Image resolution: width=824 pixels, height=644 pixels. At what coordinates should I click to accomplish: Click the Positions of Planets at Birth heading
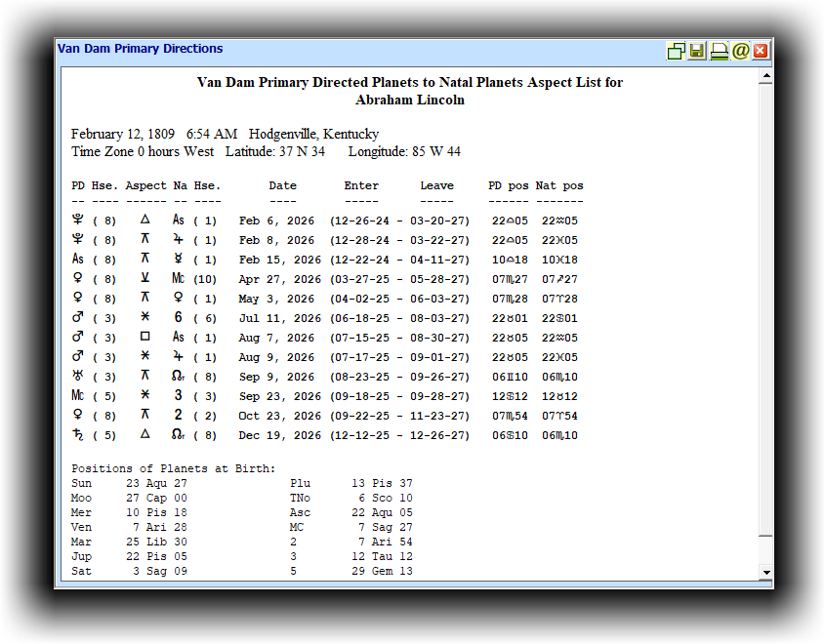click(x=173, y=468)
